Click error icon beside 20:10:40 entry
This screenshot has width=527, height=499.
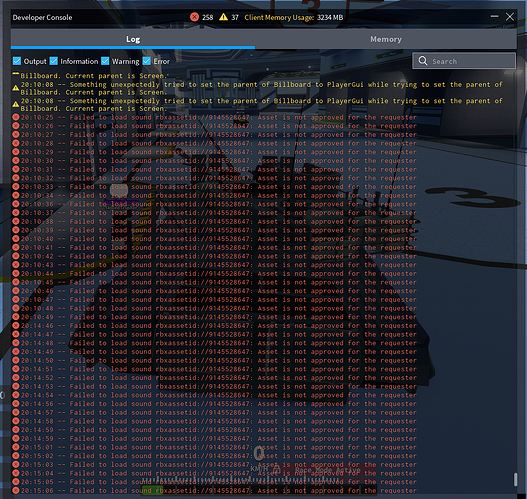15,239
